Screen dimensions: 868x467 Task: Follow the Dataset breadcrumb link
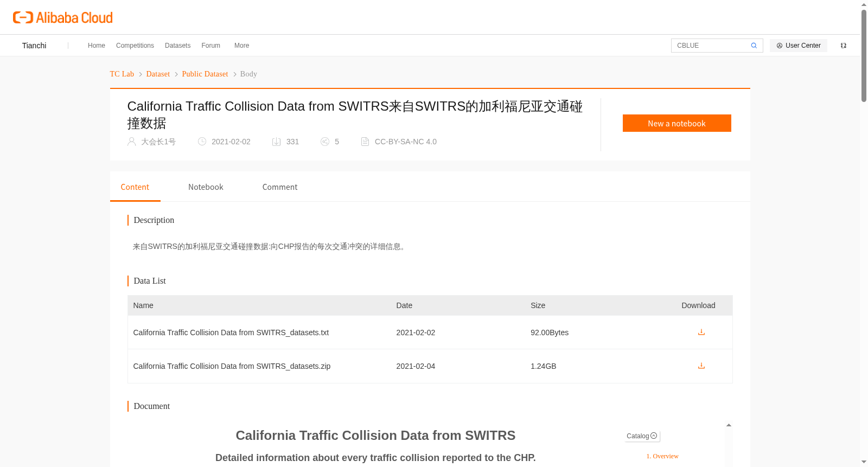[158, 74]
